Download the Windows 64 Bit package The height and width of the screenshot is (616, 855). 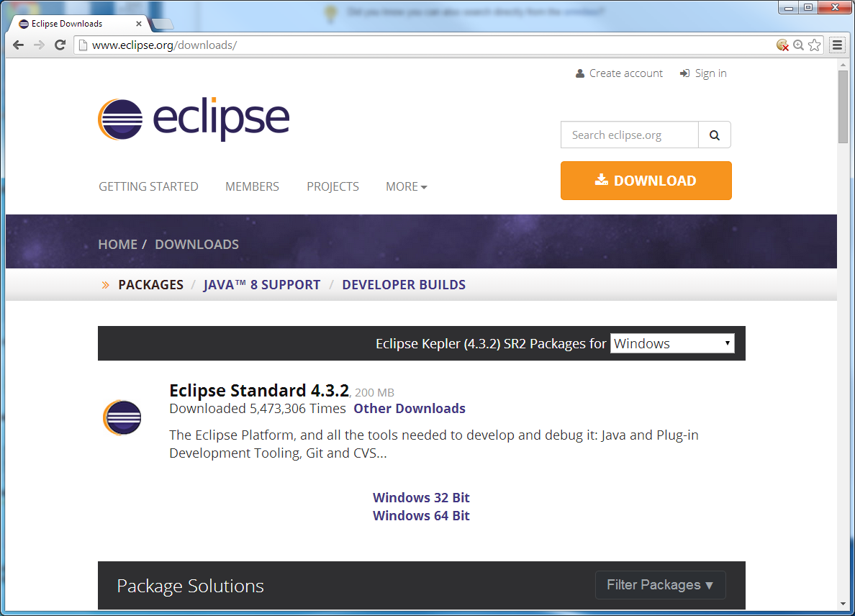(x=421, y=516)
